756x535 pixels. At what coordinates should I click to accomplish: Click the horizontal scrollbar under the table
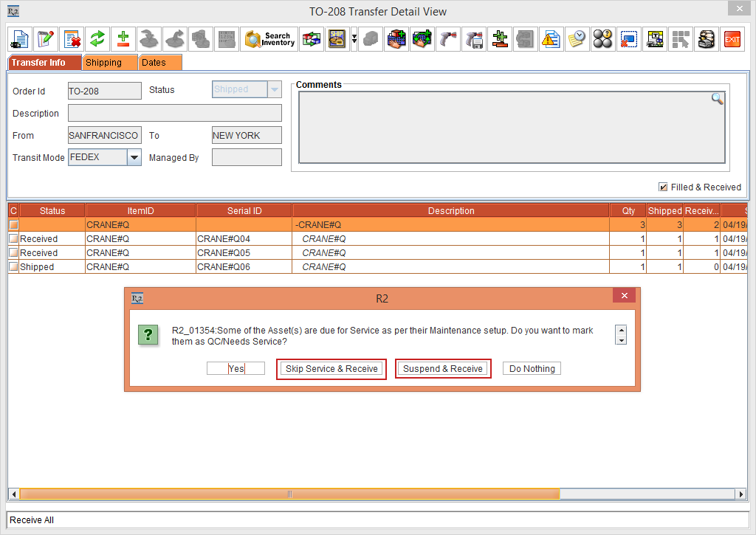click(x=288, y=494)
